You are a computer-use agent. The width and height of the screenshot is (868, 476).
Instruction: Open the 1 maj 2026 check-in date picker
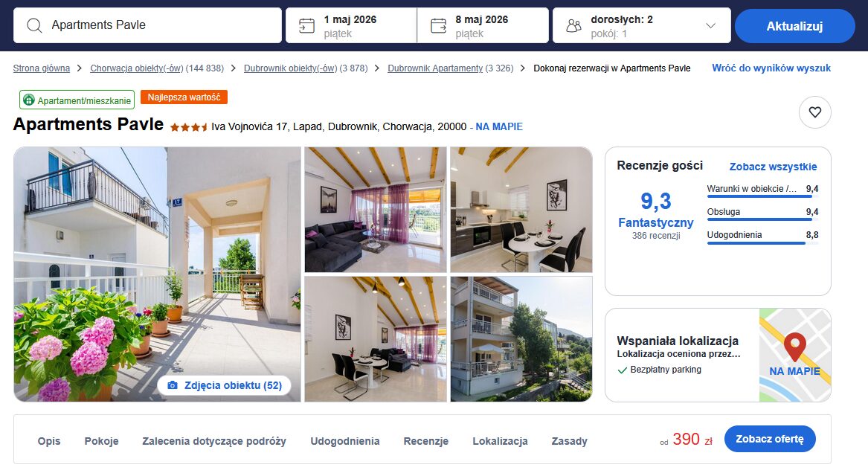click(351, 25)
